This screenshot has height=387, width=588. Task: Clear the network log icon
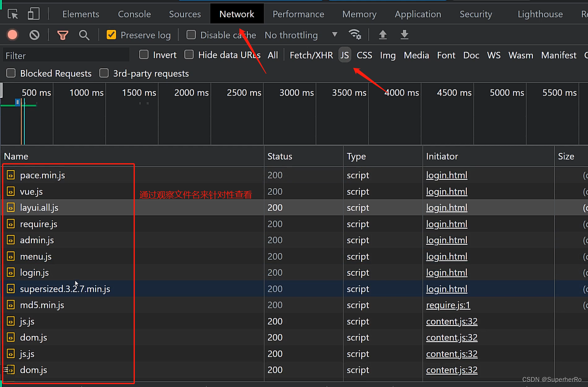[35, 35]
